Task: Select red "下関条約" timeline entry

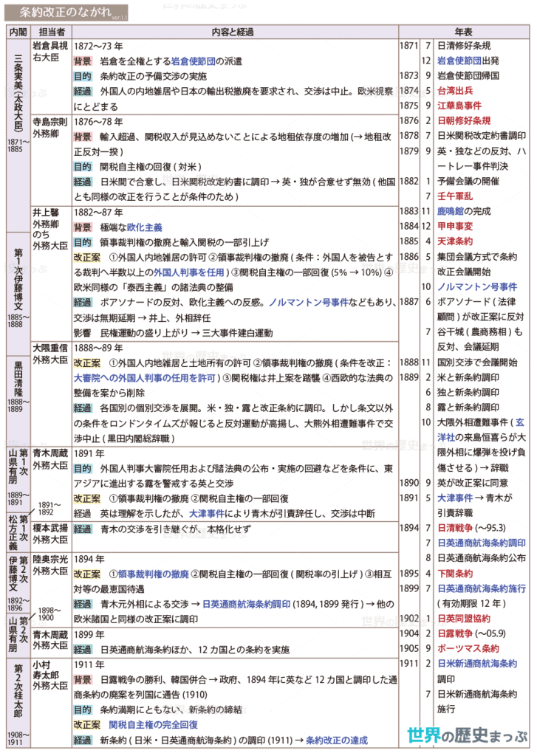Action: click(x=455, y=573)
